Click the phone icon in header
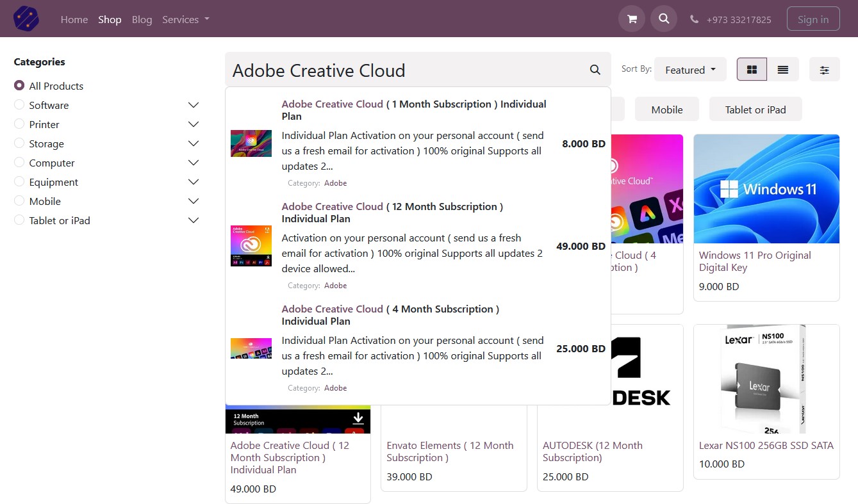858x504 pixels. [694, 19]
